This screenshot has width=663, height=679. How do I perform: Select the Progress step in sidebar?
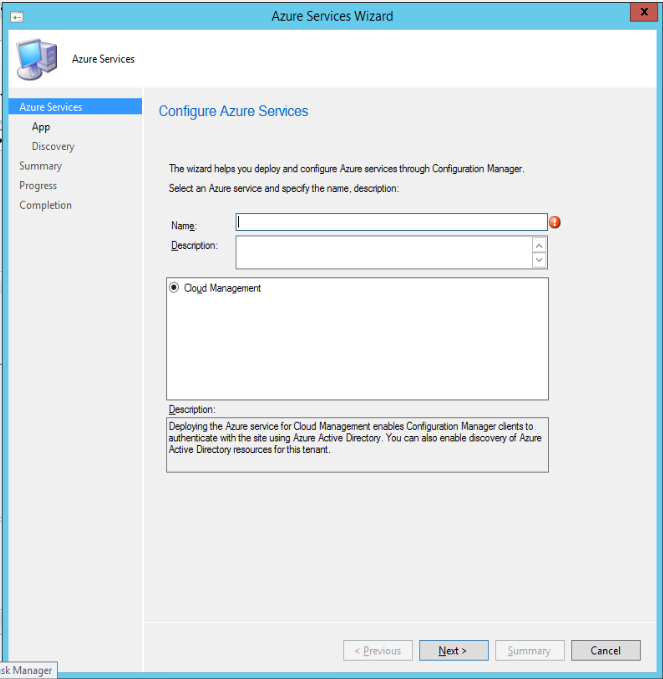point(38,185)
